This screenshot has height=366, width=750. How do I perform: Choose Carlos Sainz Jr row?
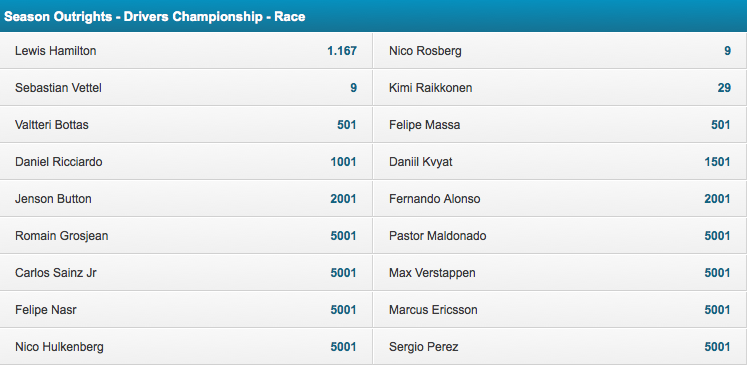pos(186,273)
